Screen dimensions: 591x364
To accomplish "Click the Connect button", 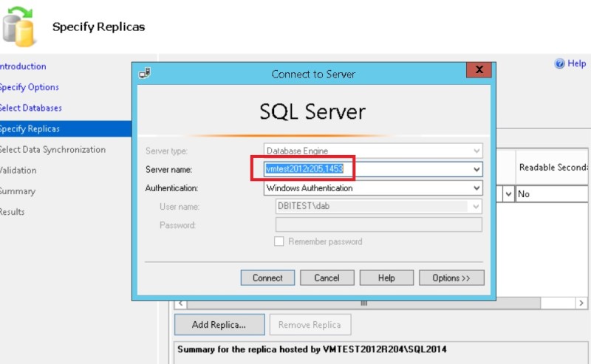I will (x=267, y=278).
